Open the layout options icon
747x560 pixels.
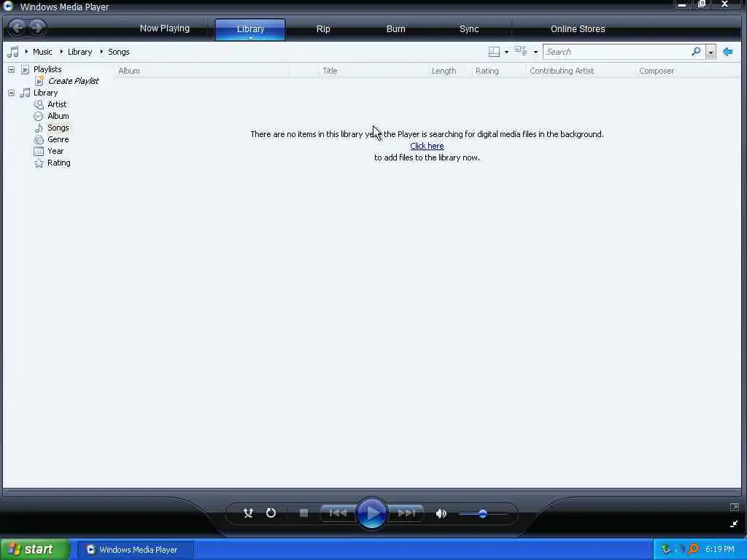[494, 52]
